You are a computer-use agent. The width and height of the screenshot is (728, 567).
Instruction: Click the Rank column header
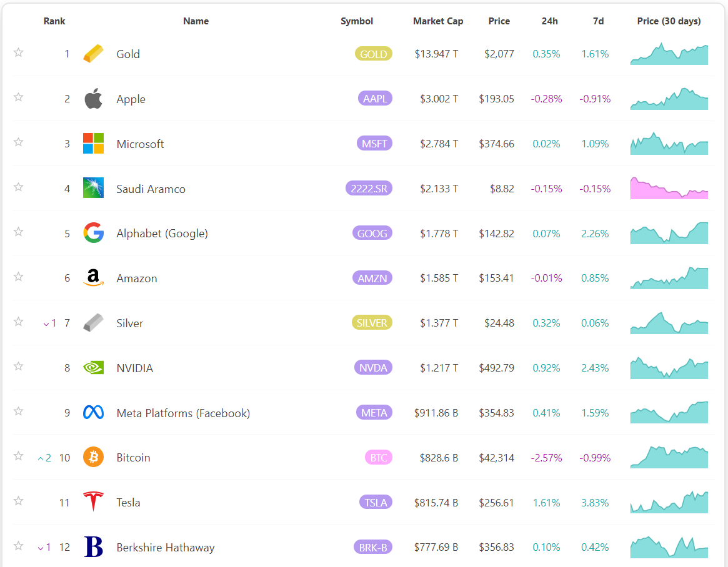[54, 21]
